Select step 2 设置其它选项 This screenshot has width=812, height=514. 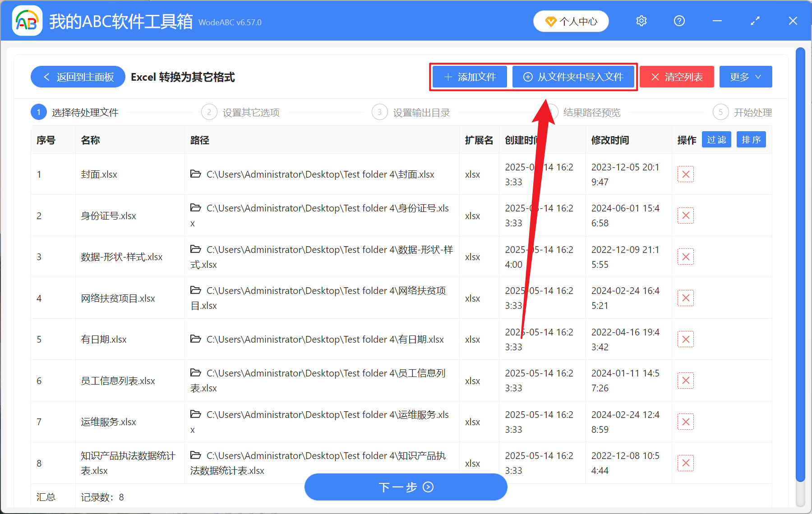point(251,112)
